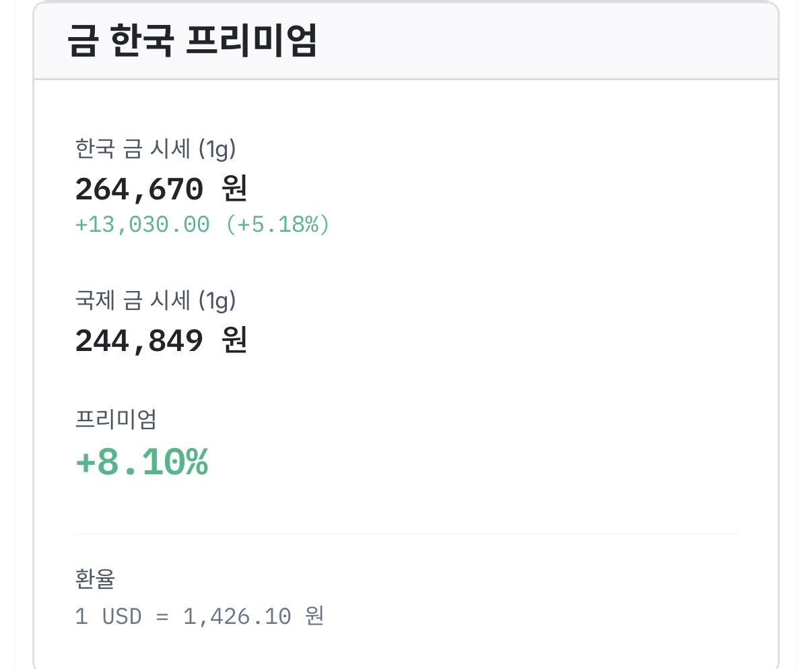Select the +13,030.00 price change amount
Viewport: 812px width, 669px height.
pos(143,224)
